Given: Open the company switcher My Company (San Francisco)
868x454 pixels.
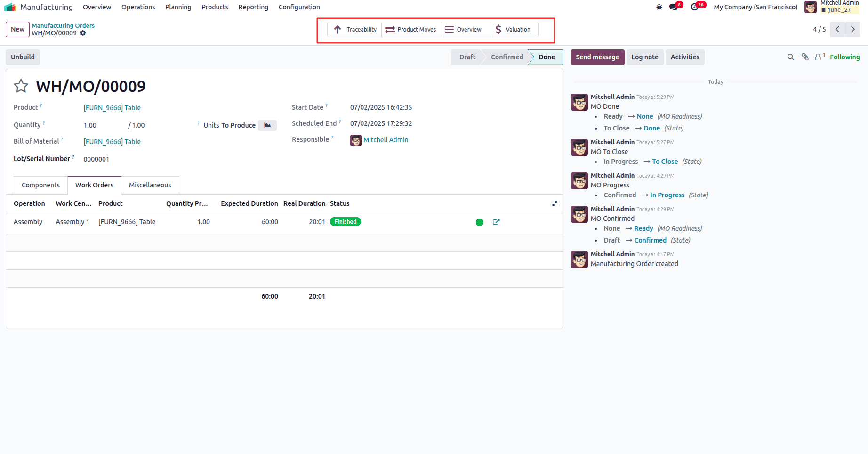Looking at the screenshot, I should 755,7.
